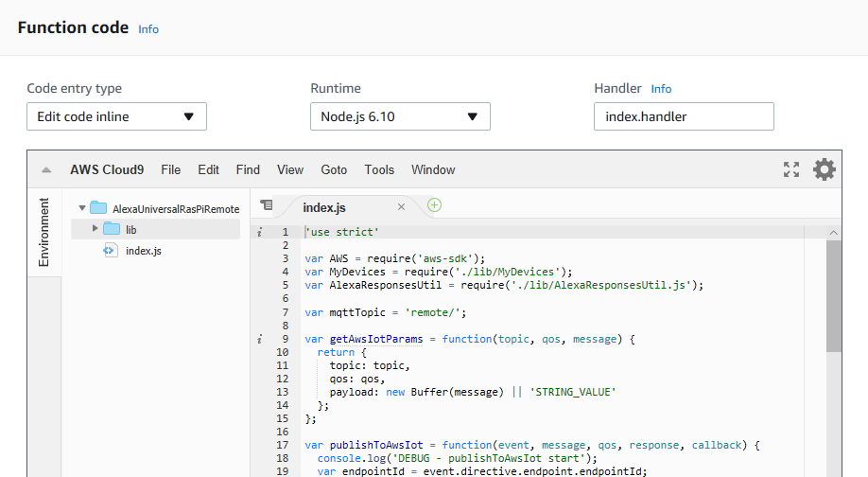Open the tab list menu icon
Screen dimensions: 868x477
tap(267, 205)
